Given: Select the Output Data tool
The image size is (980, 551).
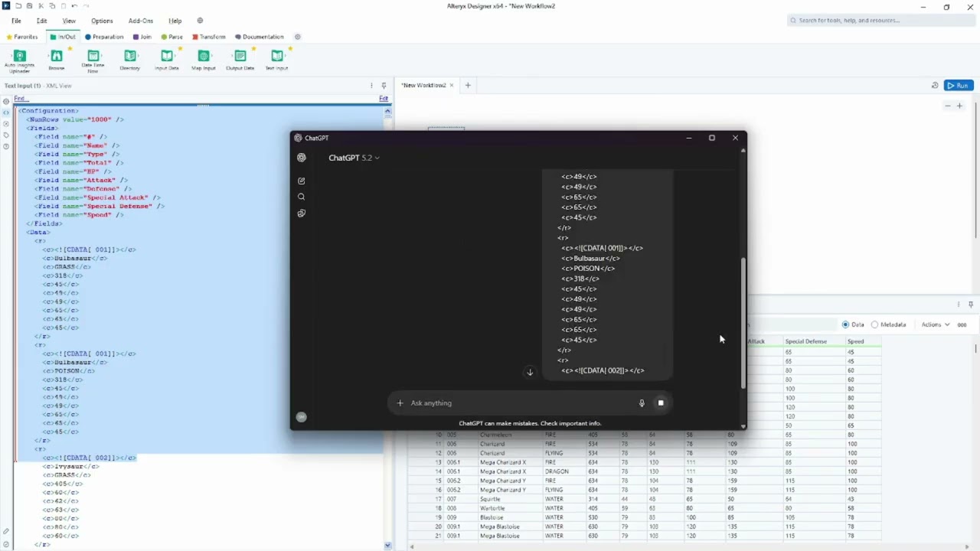Looking at the screenshot, I should click(x=240, y=60).
